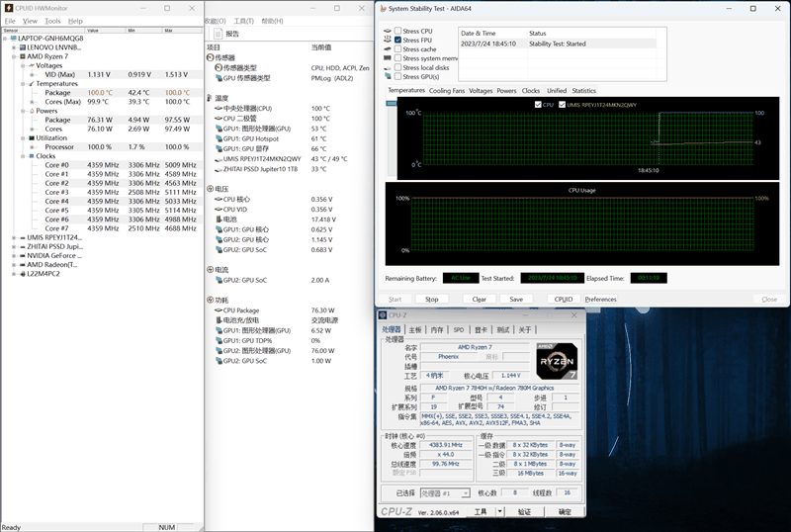
Task: Switch to the Cooling Fans tab
Action: click(446, 91)
